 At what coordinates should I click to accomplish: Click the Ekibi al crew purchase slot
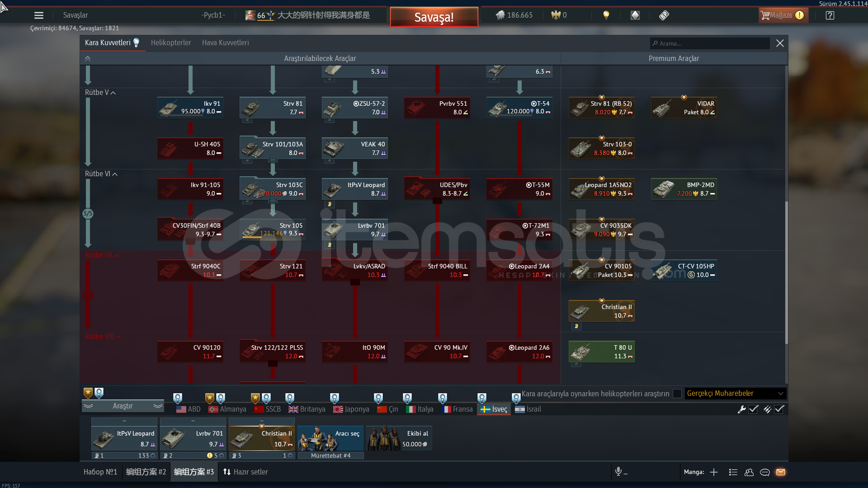click(x=399, y=438)
